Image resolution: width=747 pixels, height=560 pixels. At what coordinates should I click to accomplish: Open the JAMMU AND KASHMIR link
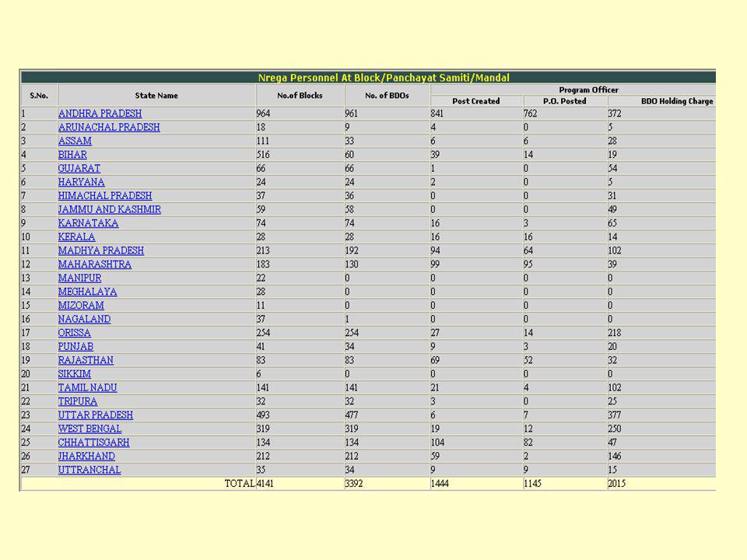coord(110,210)
